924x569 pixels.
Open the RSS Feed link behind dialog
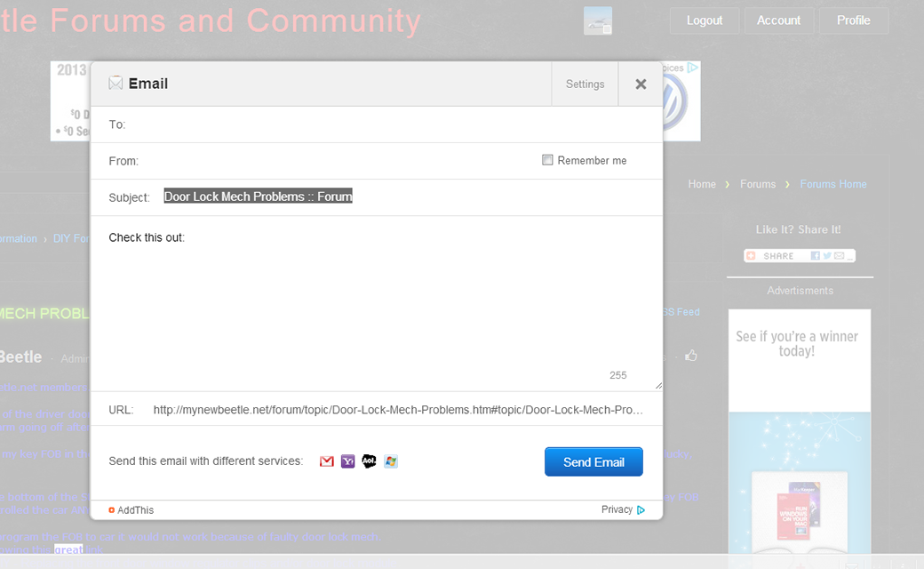click(681, 312)
